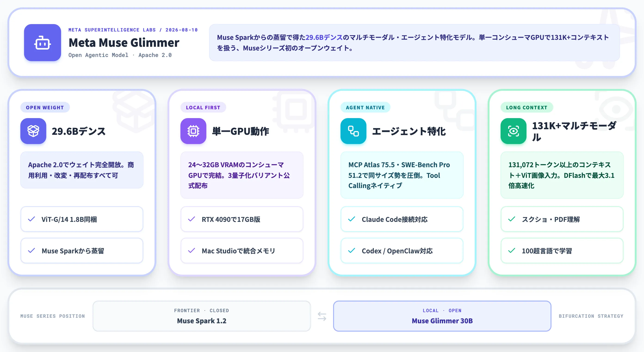
Task: Select the LONG CONTEXT tag
Action: click(527, 107)
